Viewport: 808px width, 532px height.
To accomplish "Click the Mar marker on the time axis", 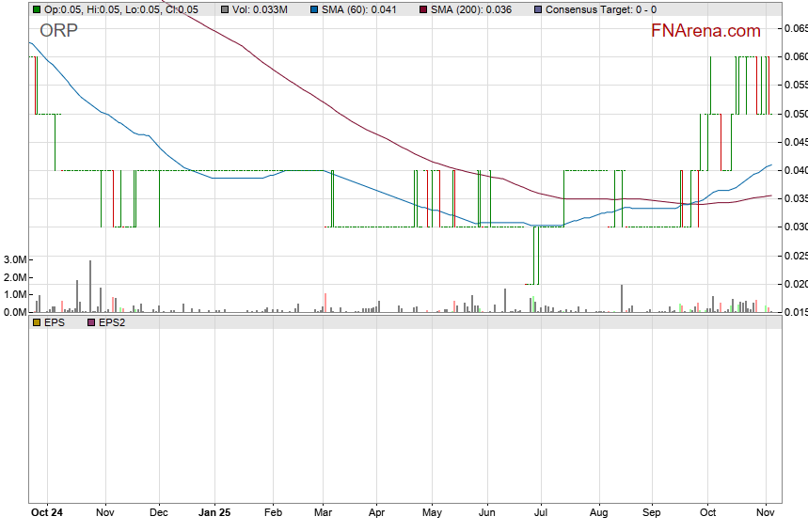I will [x=323, y=513].
